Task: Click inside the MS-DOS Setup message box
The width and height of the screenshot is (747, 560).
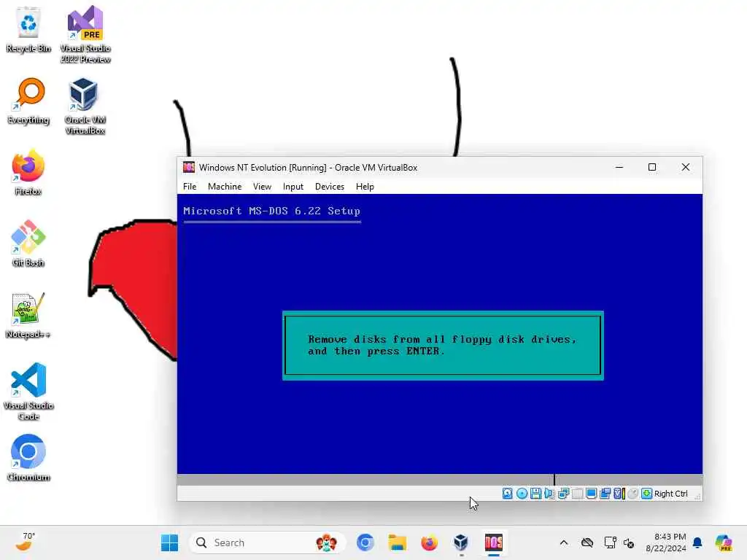Action: pyautogui.click(x=443, y=345)
